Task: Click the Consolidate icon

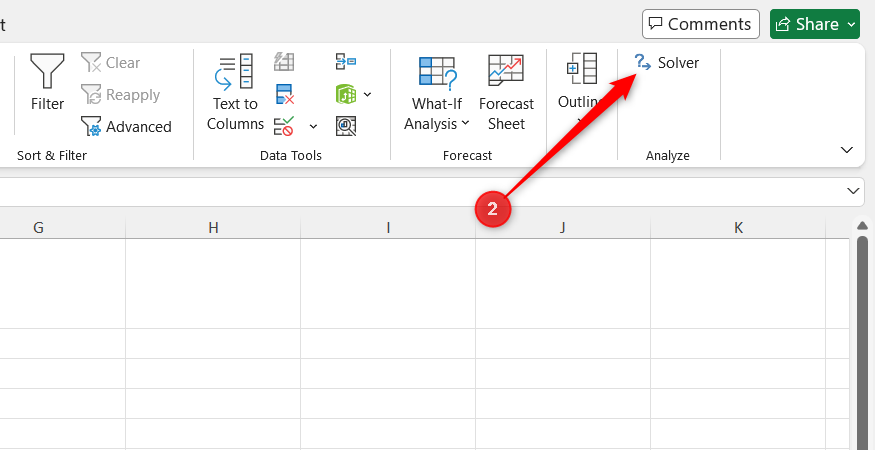Action: tap(346, 61)
